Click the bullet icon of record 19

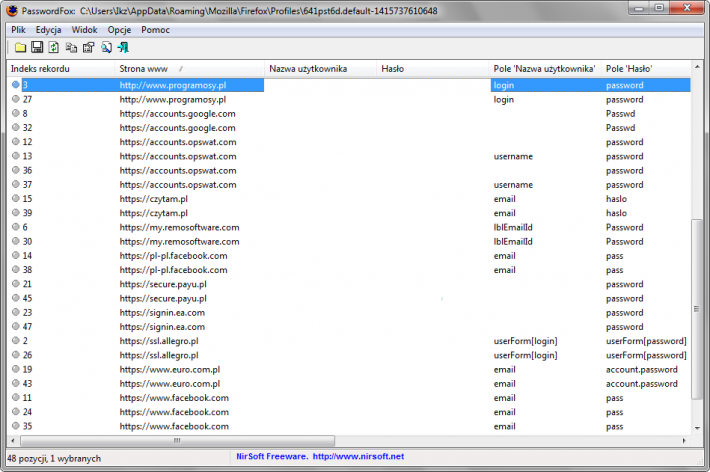click(16, 369)
